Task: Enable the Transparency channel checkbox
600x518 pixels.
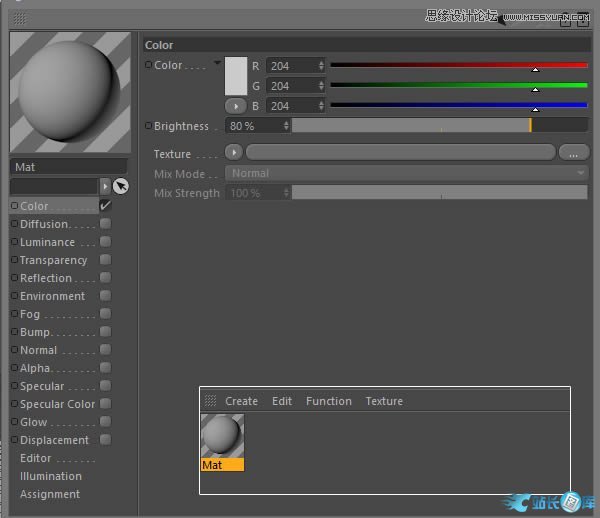Action: coord(105,260)
